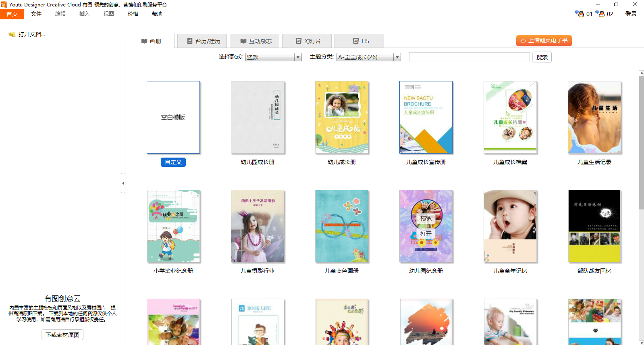Screen dimensions: 644x345
Task: Click the 搜索 search button
Action: pyautogui.click(x=542, y=57)
